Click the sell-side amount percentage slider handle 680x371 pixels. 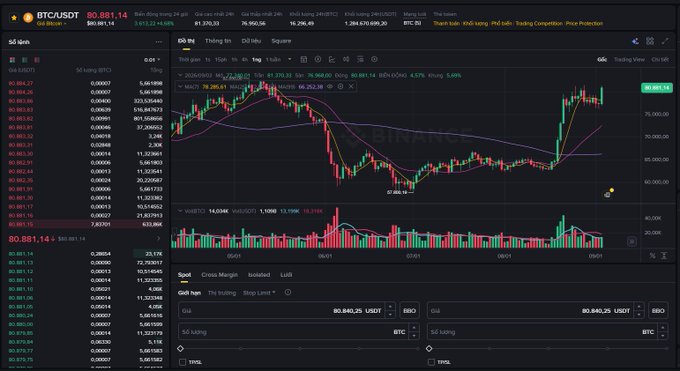point(429,348)
